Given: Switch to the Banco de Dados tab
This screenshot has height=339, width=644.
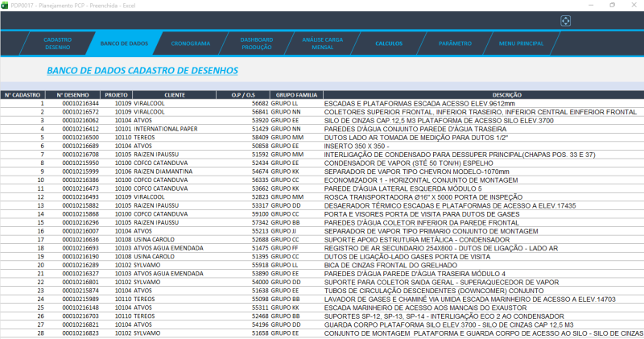Looking at the screenshot, I should [124, 43].
